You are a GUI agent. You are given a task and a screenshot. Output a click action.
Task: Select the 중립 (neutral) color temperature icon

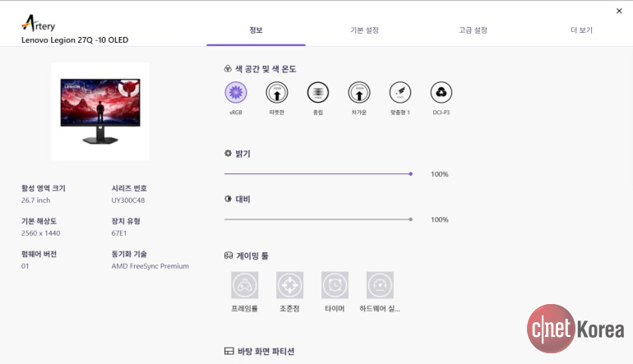point(318,92)
